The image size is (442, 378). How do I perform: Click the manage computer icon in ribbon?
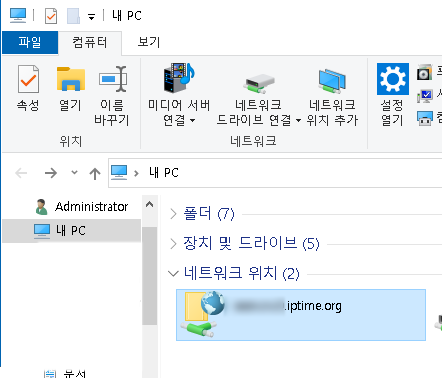[425, 118]
